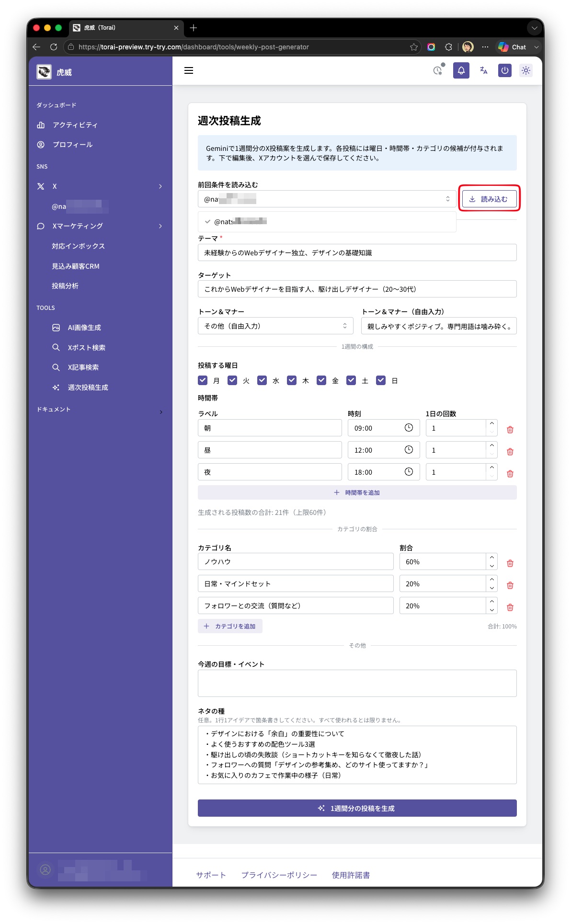Switch theme with the sun icon
Image resolution: width=571 pixels, height=924 pixels.
pyautogui.click(x=526, y=70)
